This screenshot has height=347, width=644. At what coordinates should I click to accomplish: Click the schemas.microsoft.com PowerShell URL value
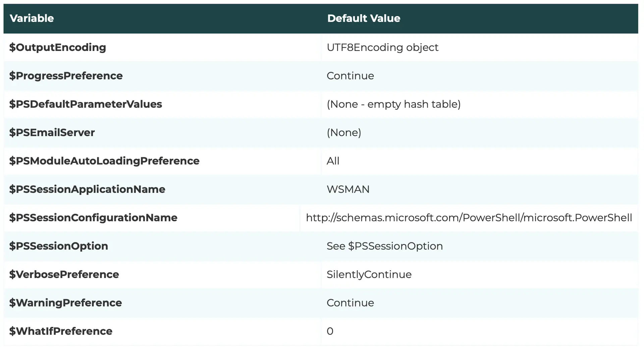point(469,218)
